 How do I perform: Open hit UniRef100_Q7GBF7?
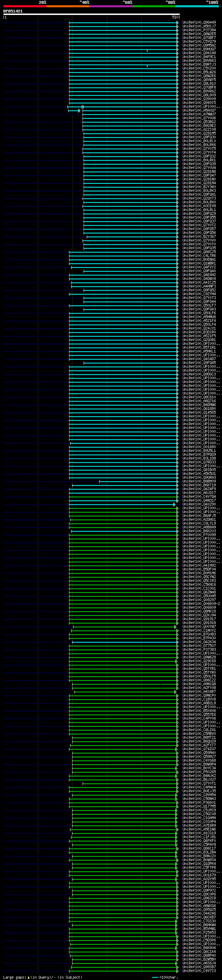(x=199, y=38)
